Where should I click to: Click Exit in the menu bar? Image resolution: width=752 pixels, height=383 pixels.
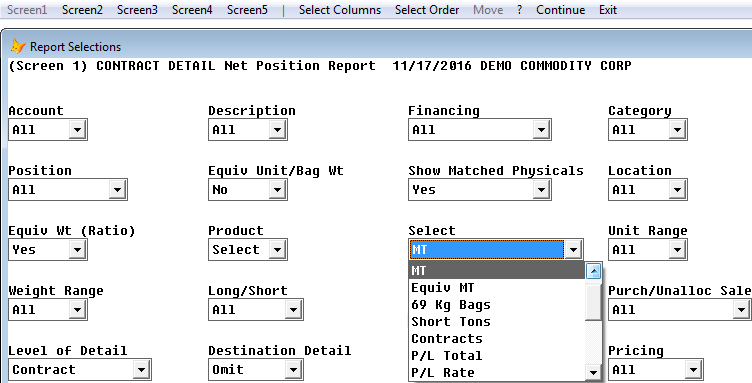tap(608, 10)
